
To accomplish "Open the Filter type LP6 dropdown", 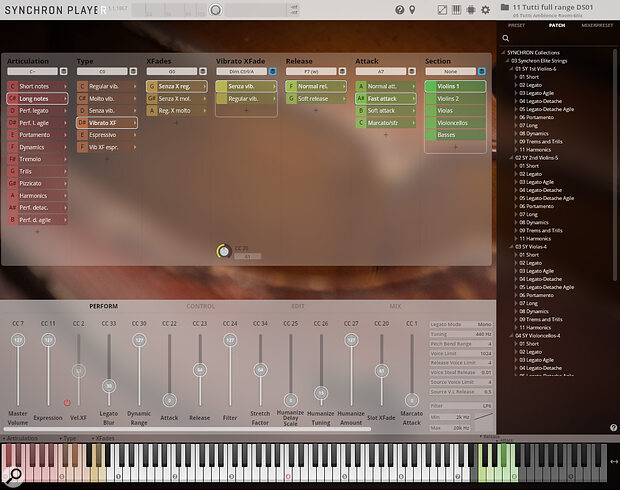I will coord(461,406).
